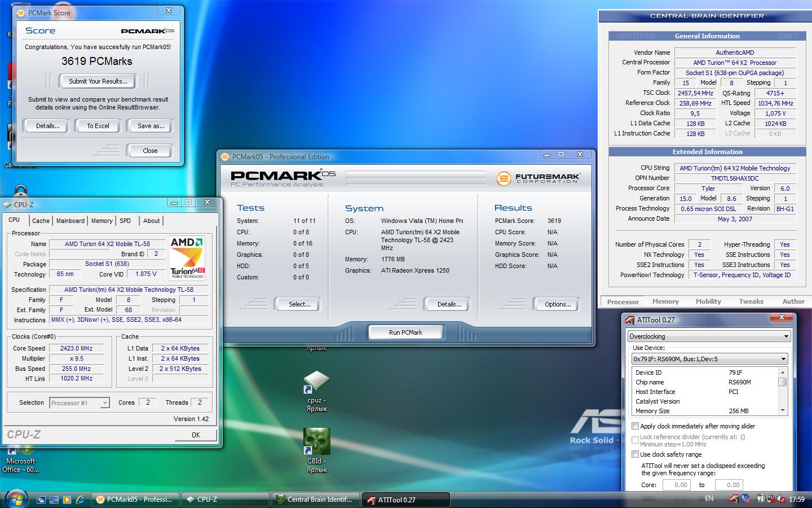Click CPU-Z window title bar icon
This screenshot has height=508, width=812.
pyautogui.click(x=7, y=205)
